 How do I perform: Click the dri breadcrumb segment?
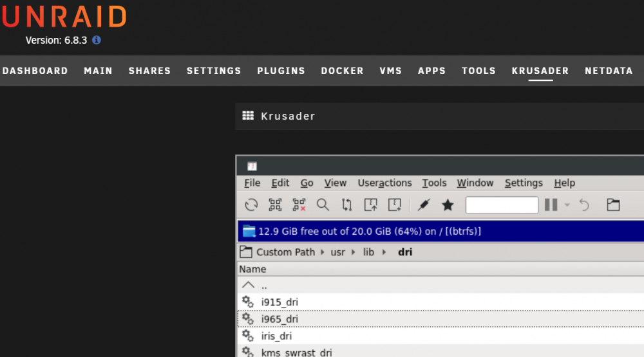tap(405, 252)
